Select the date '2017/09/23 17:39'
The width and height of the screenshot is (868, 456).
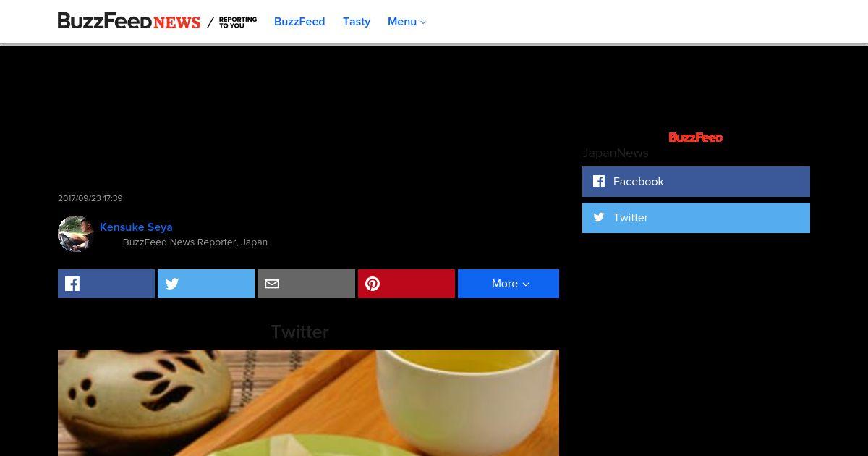point(90,198)
